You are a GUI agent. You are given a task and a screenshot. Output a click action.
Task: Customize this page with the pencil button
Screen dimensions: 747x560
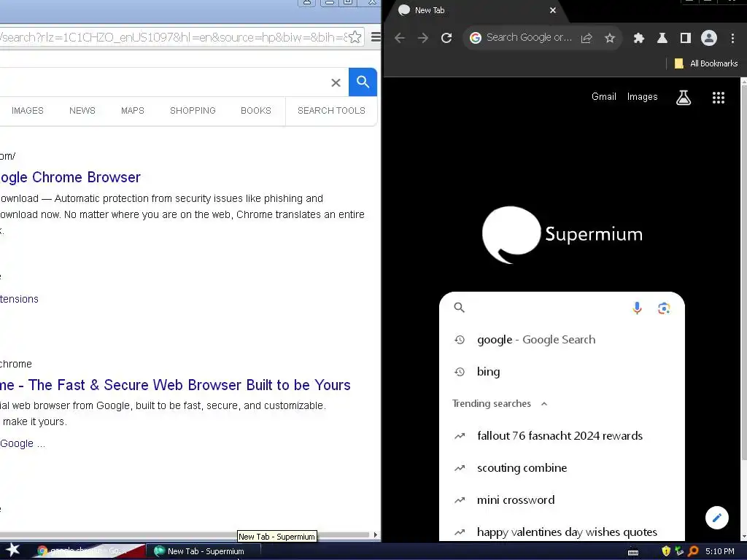(x=717, y=518)
